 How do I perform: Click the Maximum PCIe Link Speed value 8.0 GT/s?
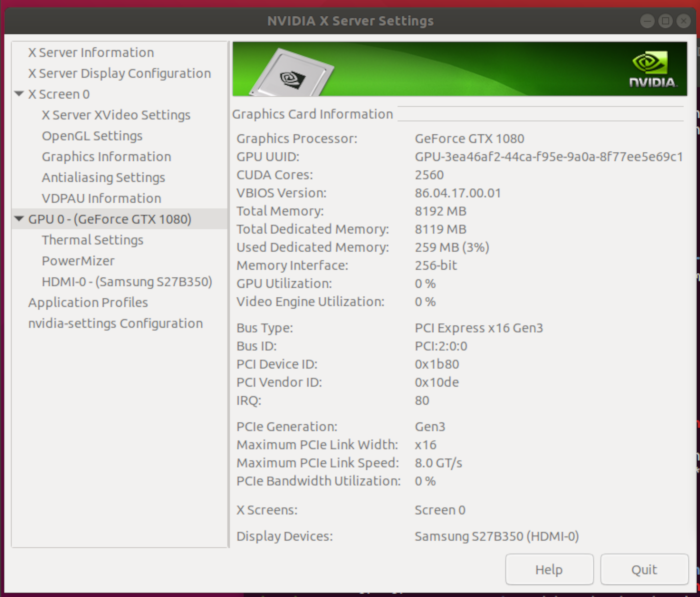coord(438,463)
